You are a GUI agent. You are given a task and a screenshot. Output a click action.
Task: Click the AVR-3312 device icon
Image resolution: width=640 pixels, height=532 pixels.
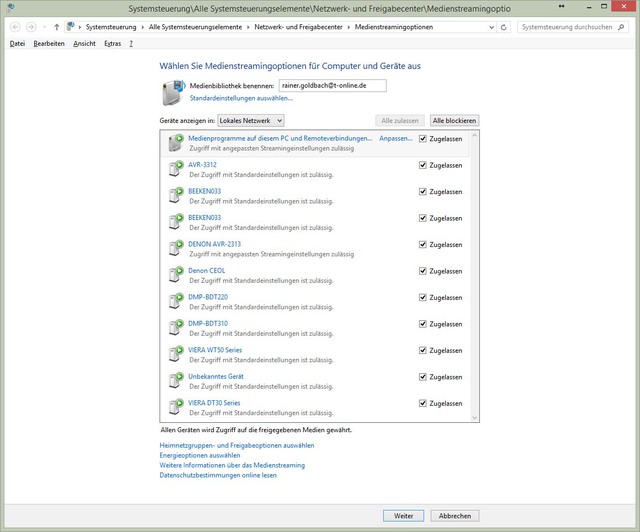[174, 169]
